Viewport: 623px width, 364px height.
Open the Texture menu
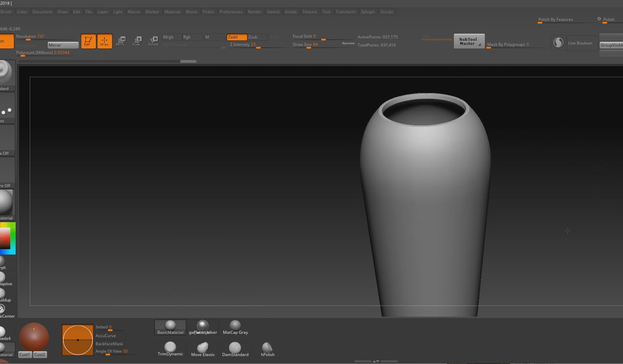(309, 11)
